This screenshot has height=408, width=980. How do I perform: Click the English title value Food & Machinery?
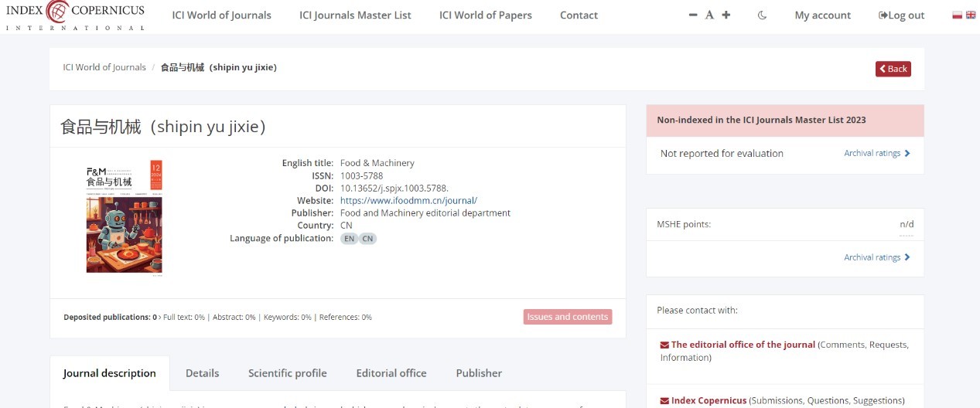tap(377, 163)
